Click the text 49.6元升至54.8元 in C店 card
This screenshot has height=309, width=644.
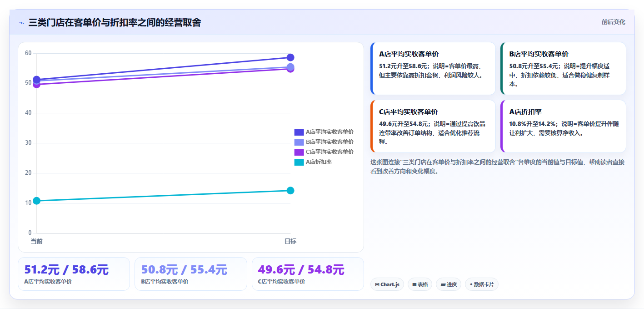click(x=403, y=124)
